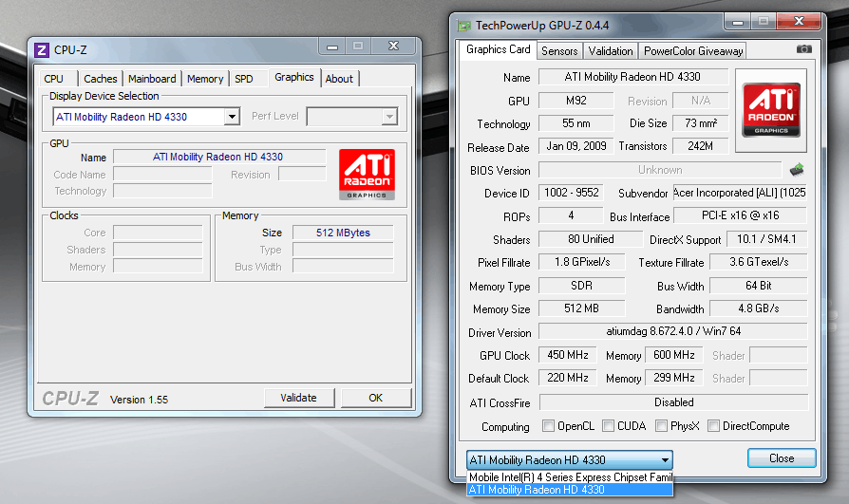Click the OK button in CPU-Z
This screenshot has height=504, width=849.
tap(376, 398)
